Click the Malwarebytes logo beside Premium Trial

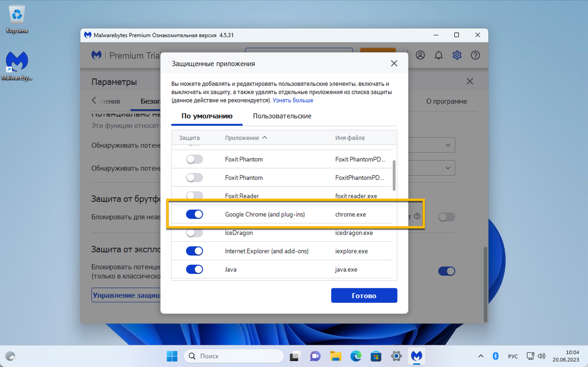[x=96, y=55]
